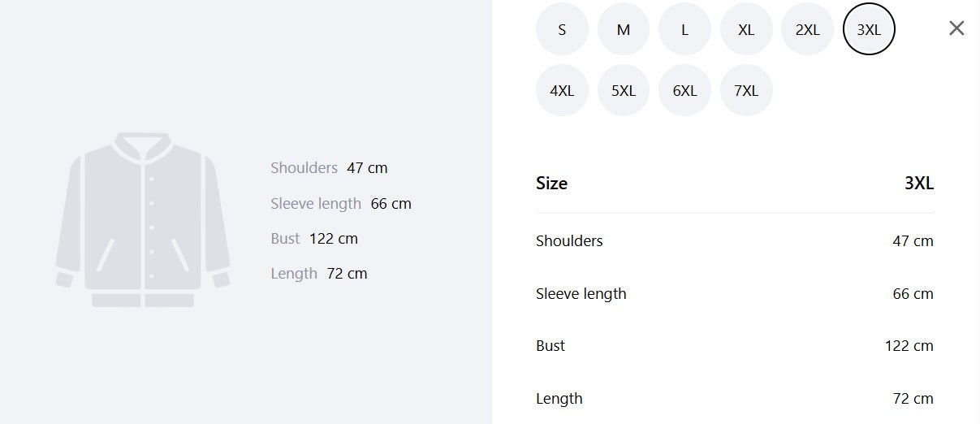The width and height of the screenshot is (980, 424).
Task: Click the Length row in size table
Action: (735, 398)
